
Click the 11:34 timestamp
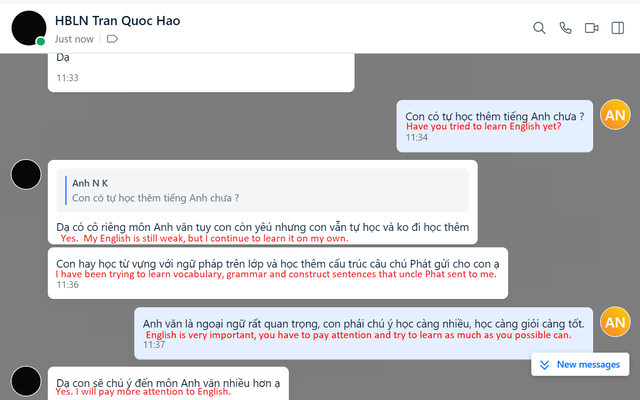(416, 138)
